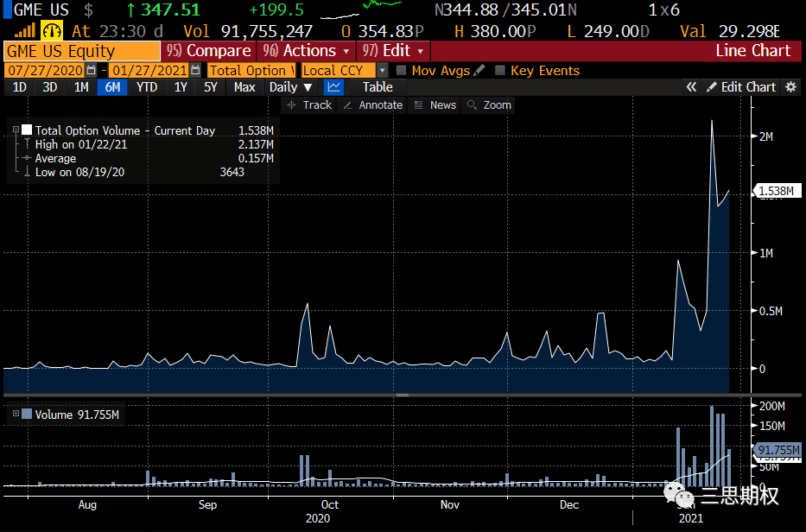Screen dimensions: 806x532
Task: Collapse the Total Option Volume legend tree
Action: click(16, 130)
